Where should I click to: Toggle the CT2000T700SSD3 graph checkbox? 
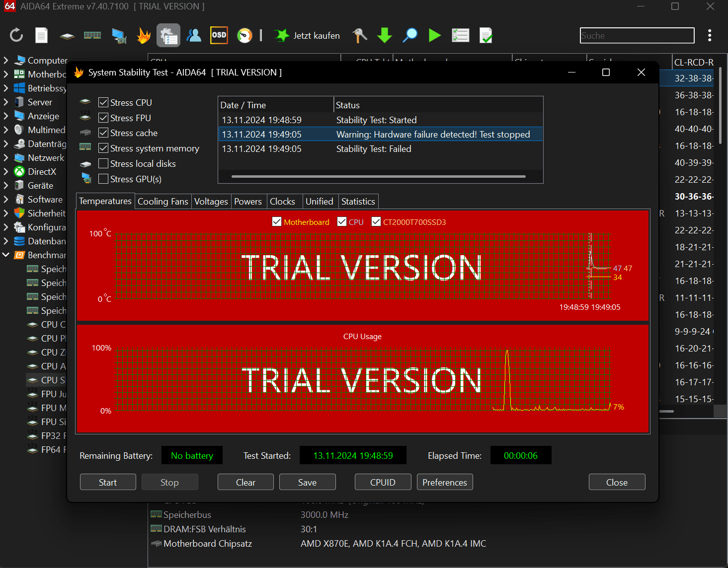click(376, 221)
